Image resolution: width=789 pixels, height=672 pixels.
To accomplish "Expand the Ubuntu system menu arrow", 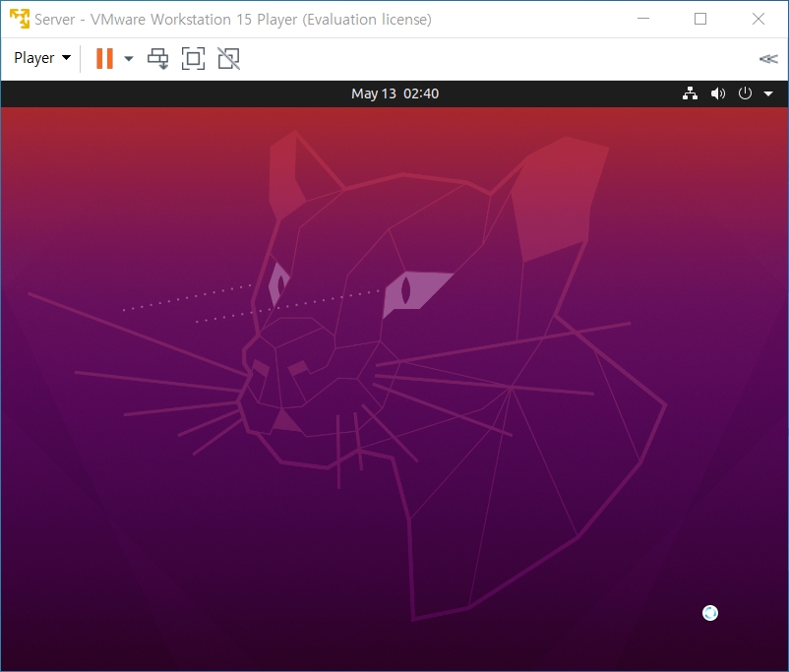I will click(768, 93).
